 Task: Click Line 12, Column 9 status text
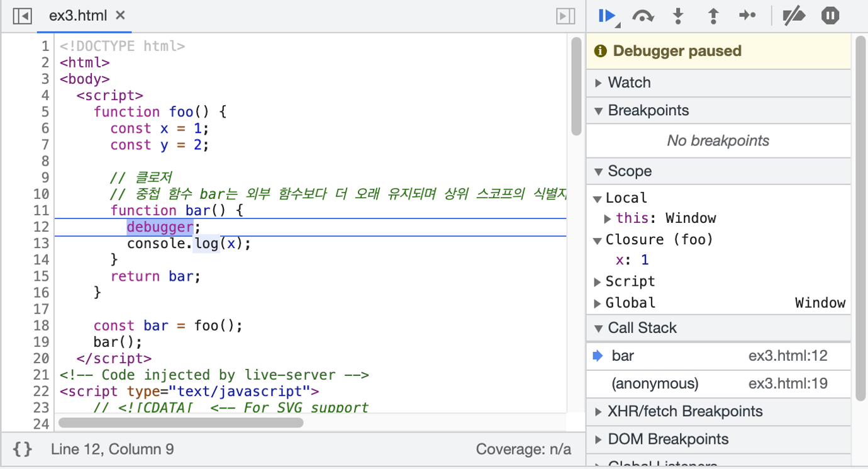(x=113, y=449)
